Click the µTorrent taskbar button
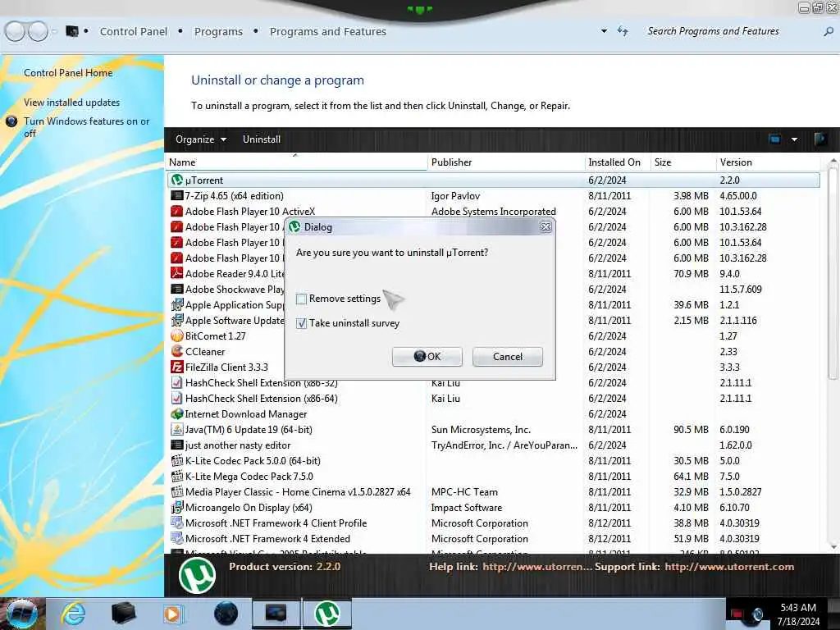Image resolution: width=840 pixels, height=630 pixels. [x=327, y=614]
